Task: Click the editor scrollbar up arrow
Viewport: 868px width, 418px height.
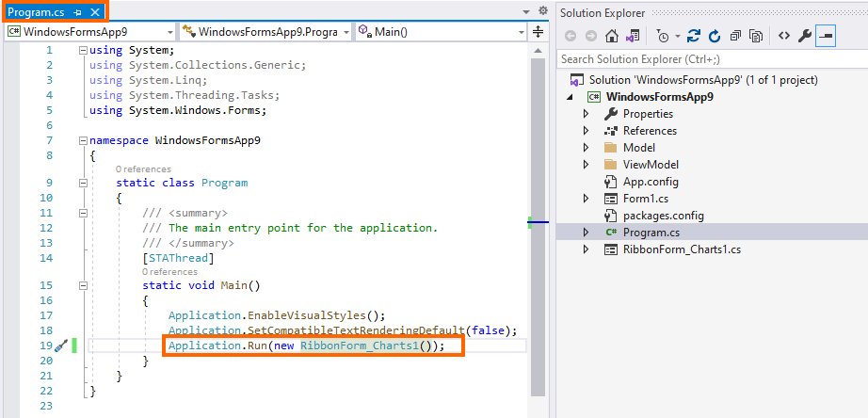Action: 538,51
